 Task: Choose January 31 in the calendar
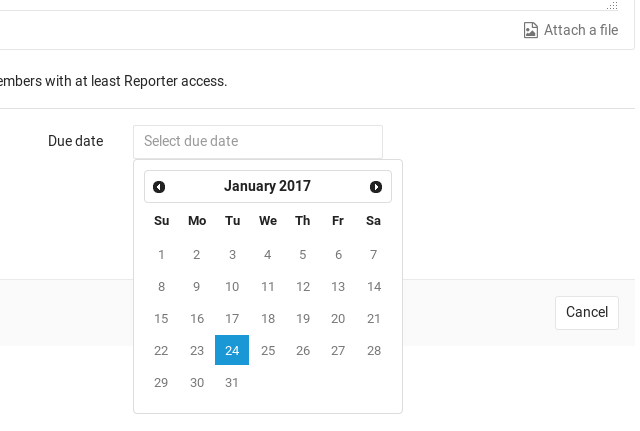[x=232, y=382]
